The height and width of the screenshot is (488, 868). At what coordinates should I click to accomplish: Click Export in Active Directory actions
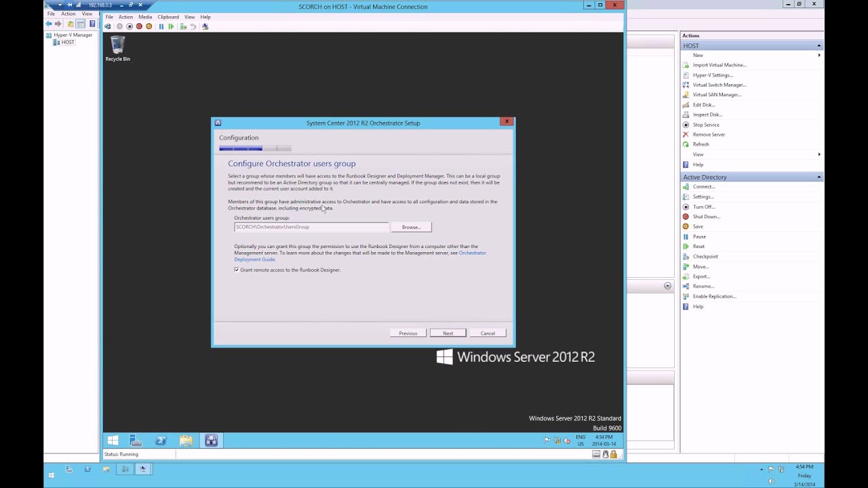click(x=702, y=277)
